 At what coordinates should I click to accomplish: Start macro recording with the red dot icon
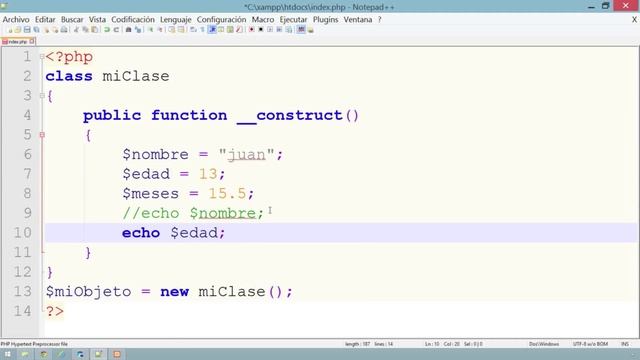pyautogui.click(x=251, y=30)
